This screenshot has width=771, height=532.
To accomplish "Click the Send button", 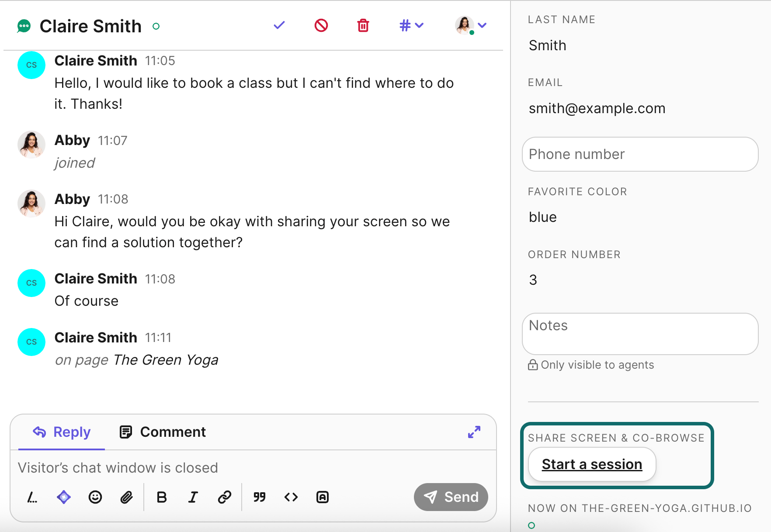I will click(451, 497).
